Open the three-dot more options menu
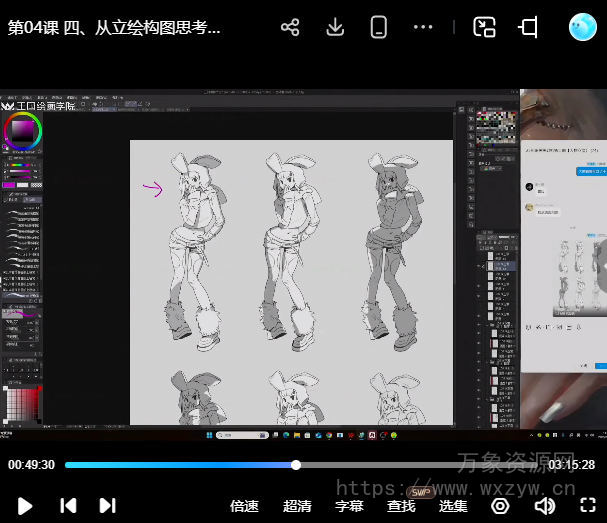 tap(423, 27)
